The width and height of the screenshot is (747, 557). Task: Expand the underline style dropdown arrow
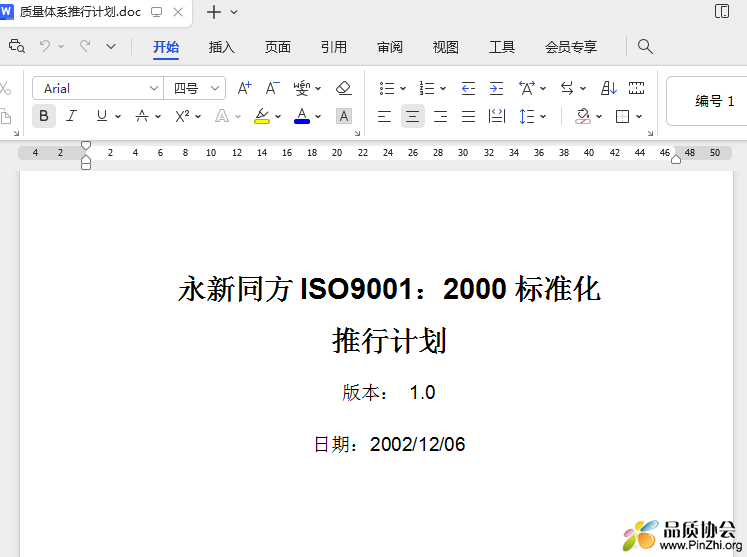tap(118, 117)
